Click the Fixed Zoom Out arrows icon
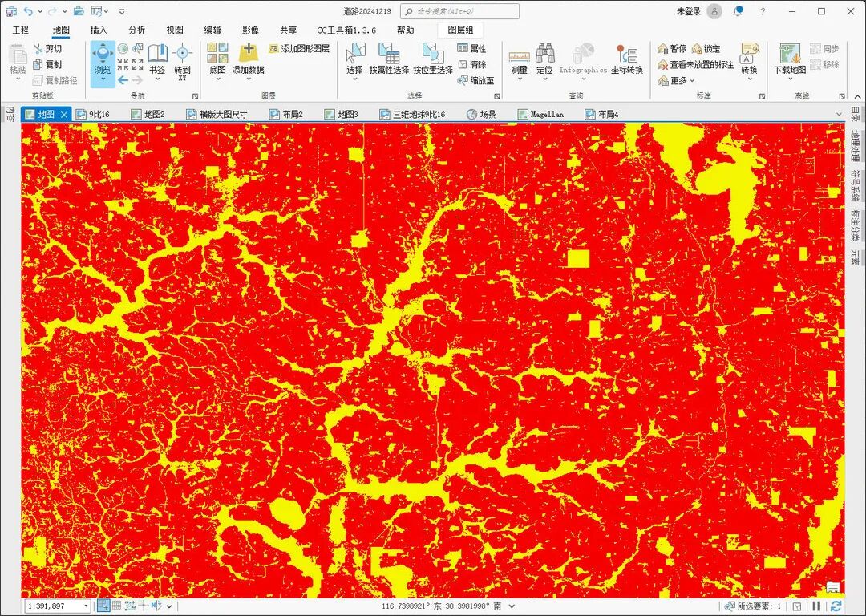This screenshot has width=866, height=616. (x=138, y=65)
